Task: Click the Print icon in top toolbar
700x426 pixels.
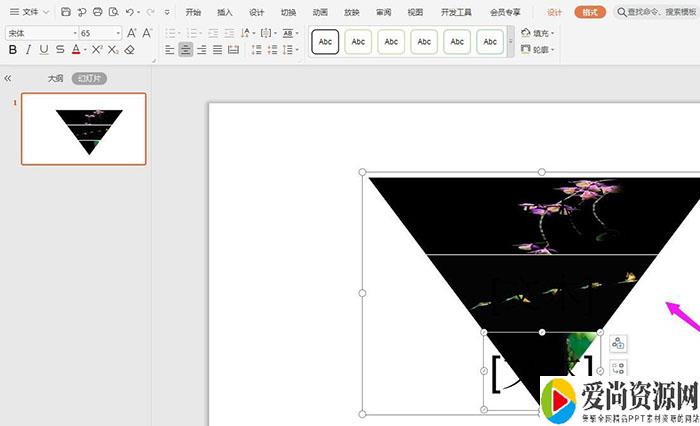Action: pos(97,12)
